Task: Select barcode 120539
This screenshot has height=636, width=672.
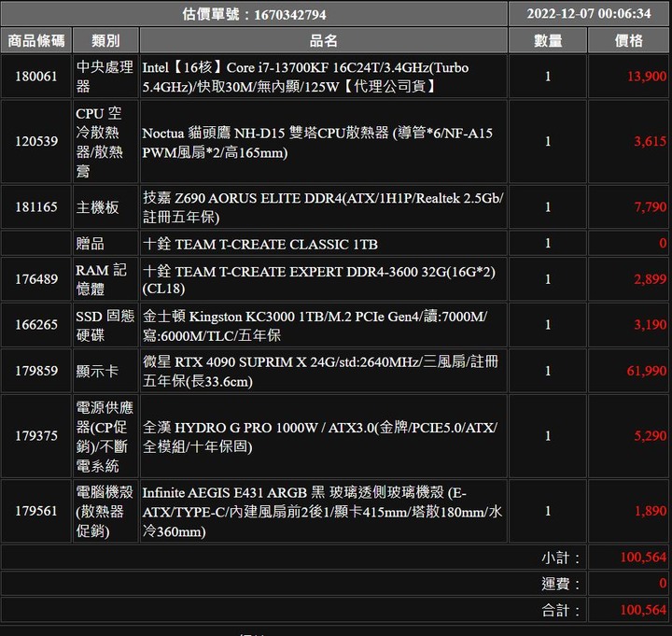Action: (x=36, y=141)
